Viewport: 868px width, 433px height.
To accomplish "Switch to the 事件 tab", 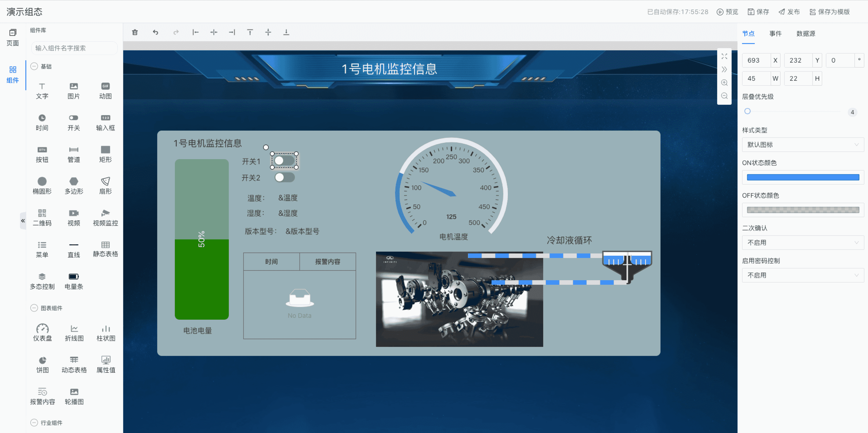I will 775,33.
